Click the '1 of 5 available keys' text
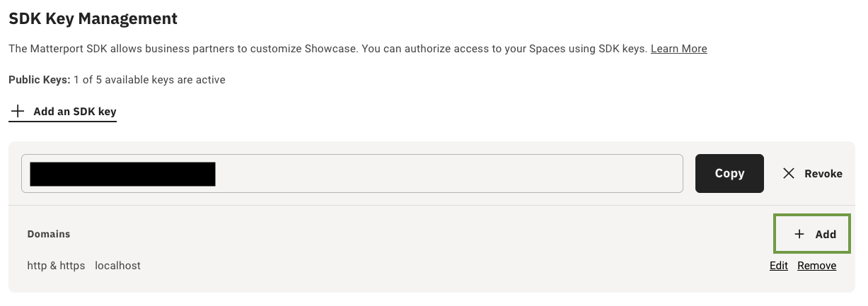Screen dimensions: 868x306 pyautogui.click(x=149, y=80)
